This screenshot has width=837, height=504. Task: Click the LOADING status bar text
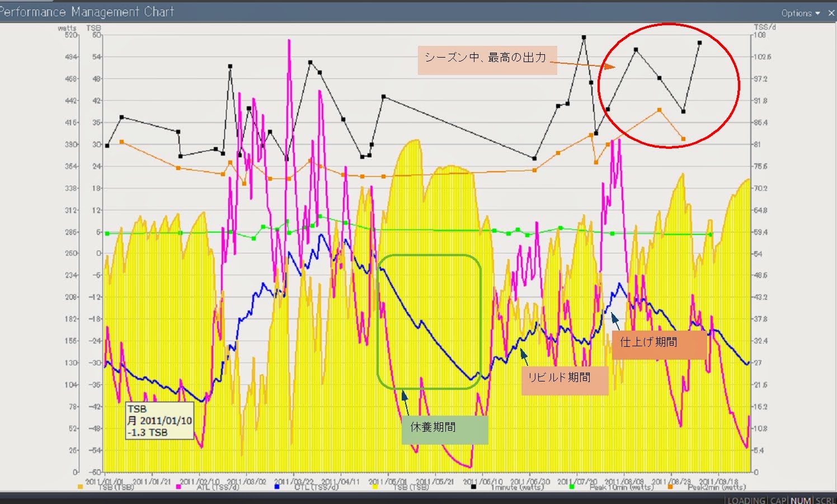coord(746,500)
